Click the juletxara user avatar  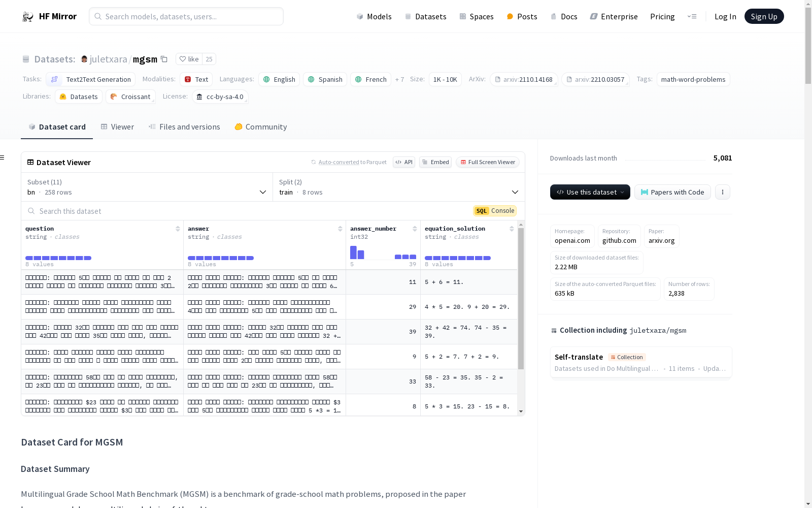click(84, 59)
